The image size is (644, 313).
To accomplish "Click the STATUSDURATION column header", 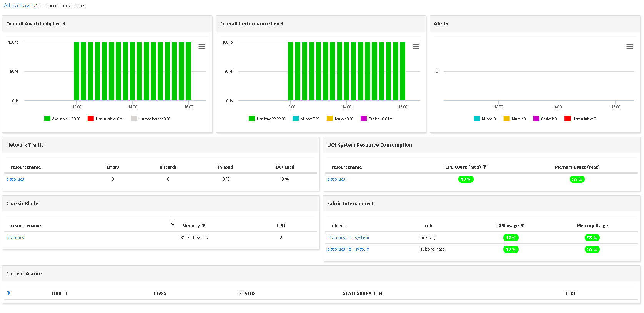I will [362, 293].
